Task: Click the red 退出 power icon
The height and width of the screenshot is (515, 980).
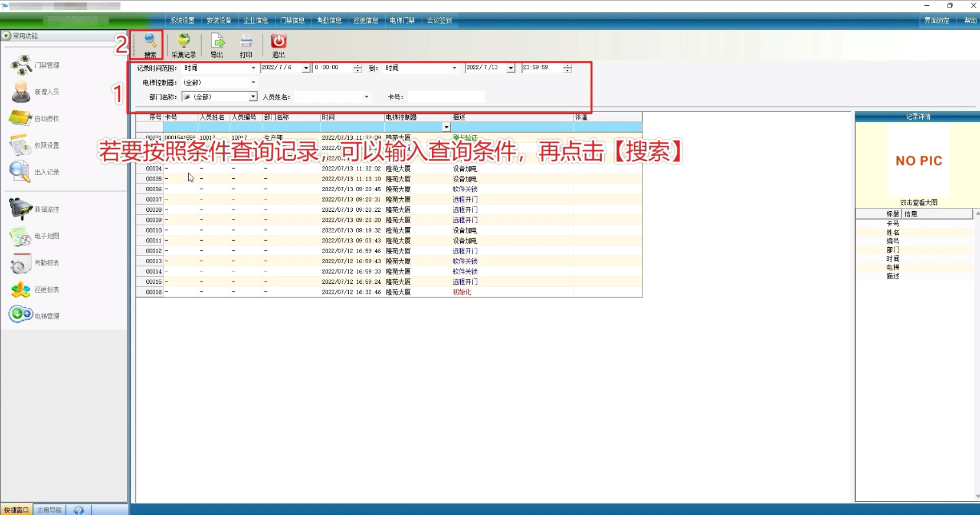Action: [x=278, y=41]
